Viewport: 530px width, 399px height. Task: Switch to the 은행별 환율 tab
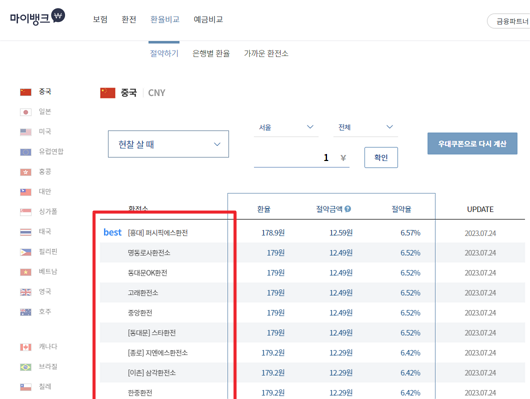coord(211,53)
